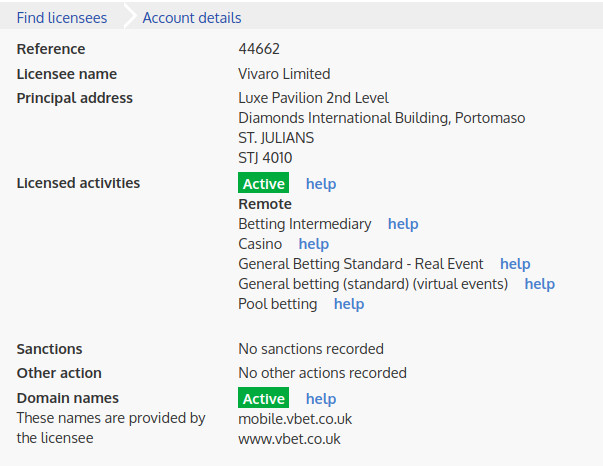
Task: Open the Account details breadcrumb link
Action: (x=192, y=18)
